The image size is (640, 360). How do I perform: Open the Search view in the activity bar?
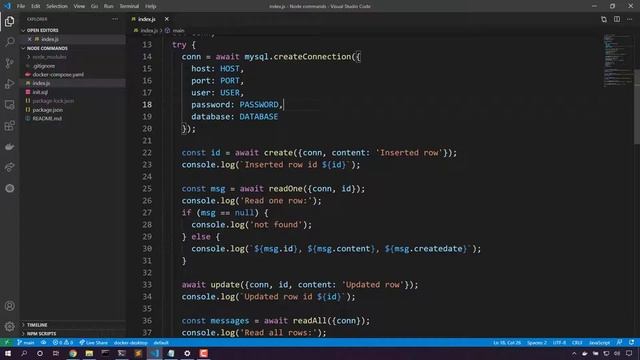[x=10, y=42]
